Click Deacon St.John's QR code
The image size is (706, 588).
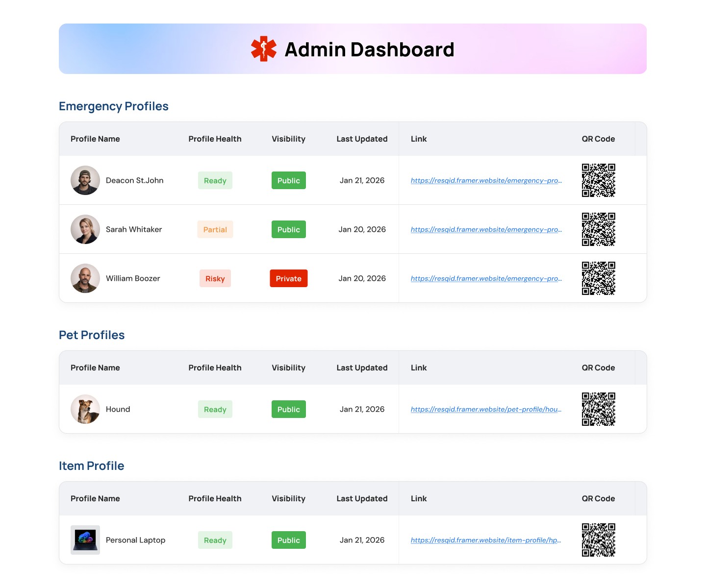[598, 180]
